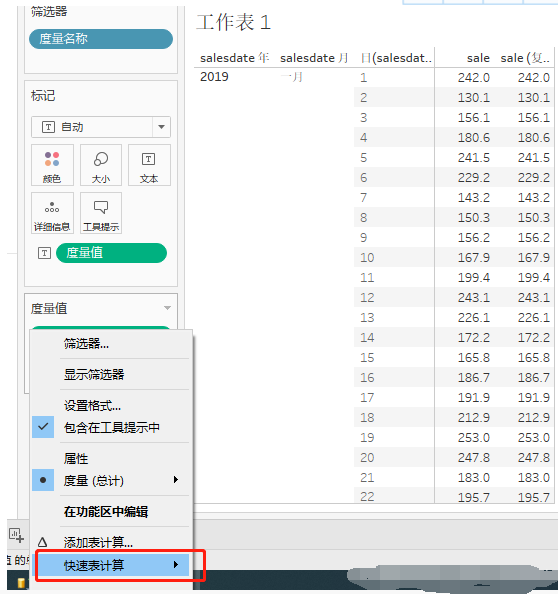Open the 工具提示 tooltip mark card
The height and width of the screenshot is (594, 558).
(x=101, y=213)
